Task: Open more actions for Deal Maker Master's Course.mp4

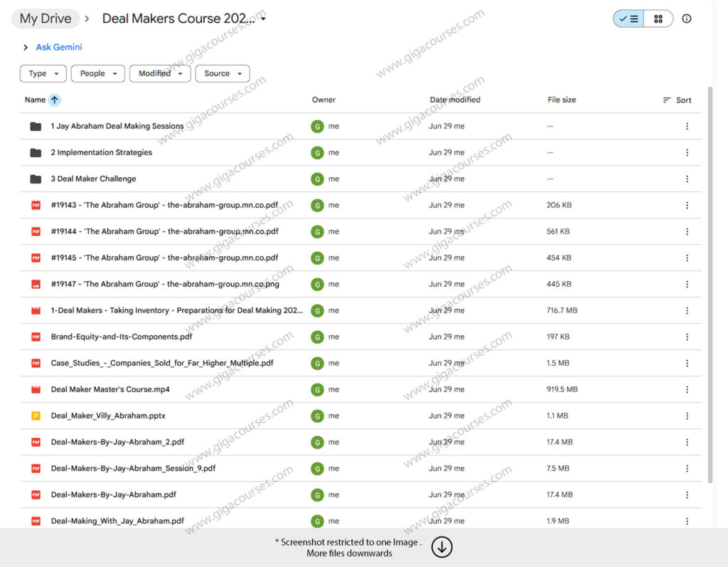Action: (x=687, y=389)
